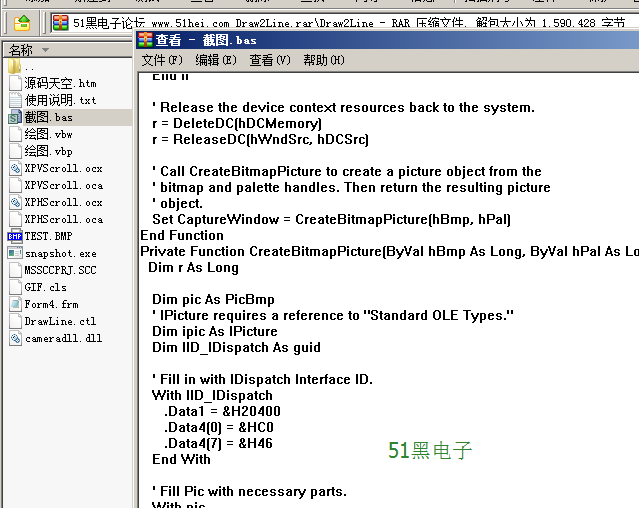Click the viewer title bar '查看 - 截图.bas'
The height and width of the screenshot is (508, 639).
(x=387, y=40)
